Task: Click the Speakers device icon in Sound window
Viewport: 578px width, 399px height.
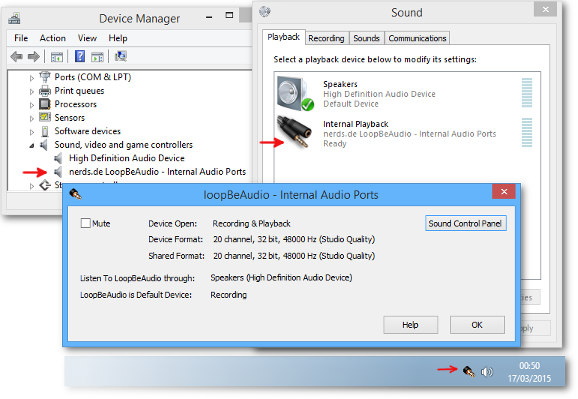Action: click(296, 94)
